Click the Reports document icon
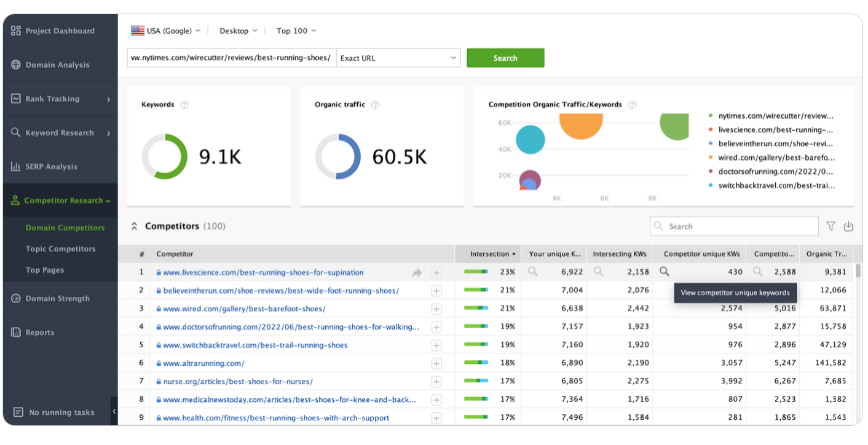Viewport: 868px width, 445px height. (16, 333)
